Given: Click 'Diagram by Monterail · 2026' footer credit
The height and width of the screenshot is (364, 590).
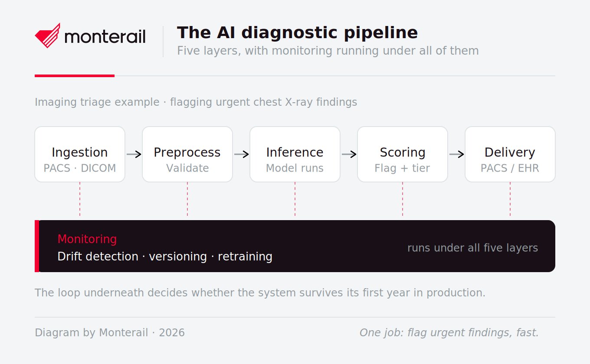Looking at the screenshot, I should 110,333.
